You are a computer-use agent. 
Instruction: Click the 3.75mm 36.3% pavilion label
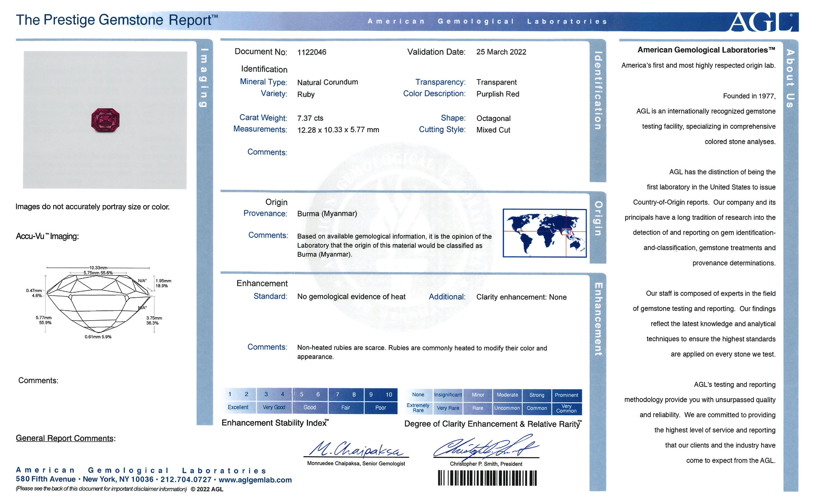tap(154, 321)
